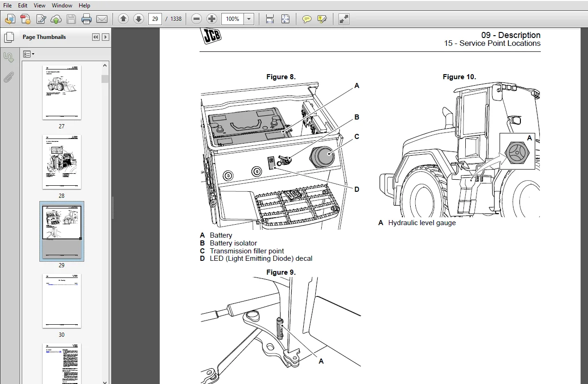
Task: Open the Window menu
Action: click(62, 6)
